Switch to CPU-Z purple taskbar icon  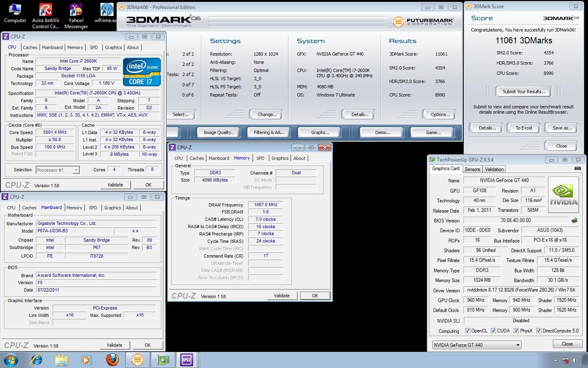point(187,360)
